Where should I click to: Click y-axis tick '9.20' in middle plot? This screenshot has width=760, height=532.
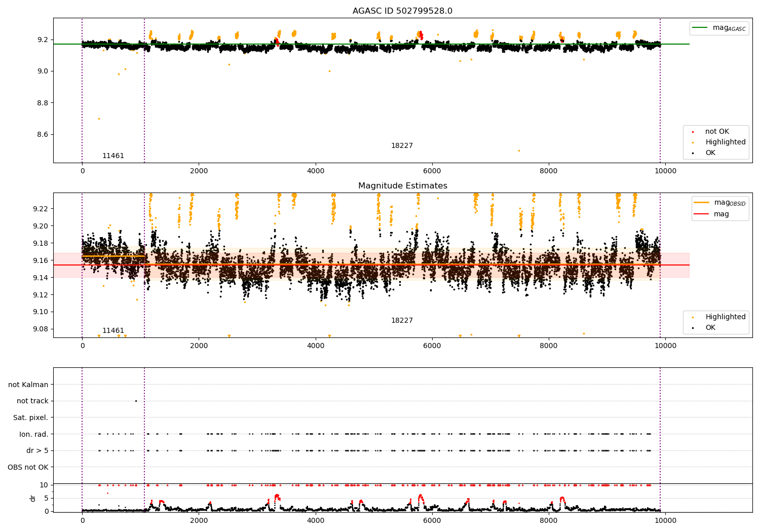(41, 226)
